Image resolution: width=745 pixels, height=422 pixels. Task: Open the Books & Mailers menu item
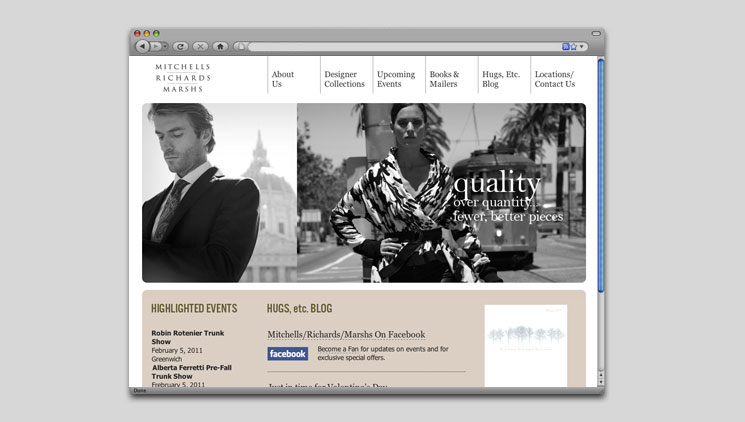(444, 79)
